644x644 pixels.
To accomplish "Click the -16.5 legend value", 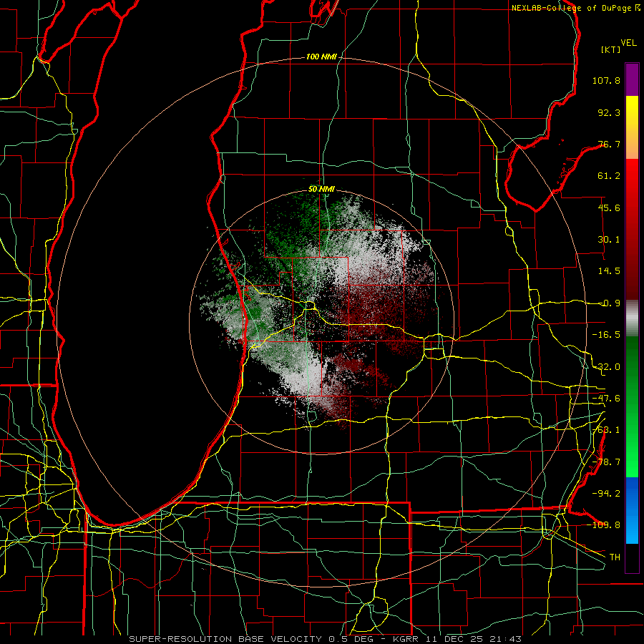I will [606, 335].
